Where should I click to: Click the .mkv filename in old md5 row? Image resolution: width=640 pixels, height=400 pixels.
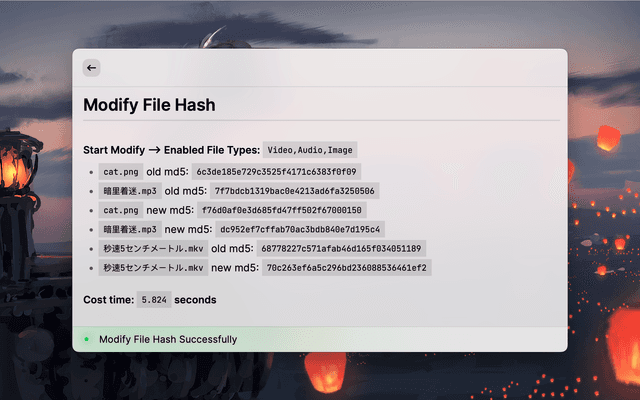coord(153,248)
